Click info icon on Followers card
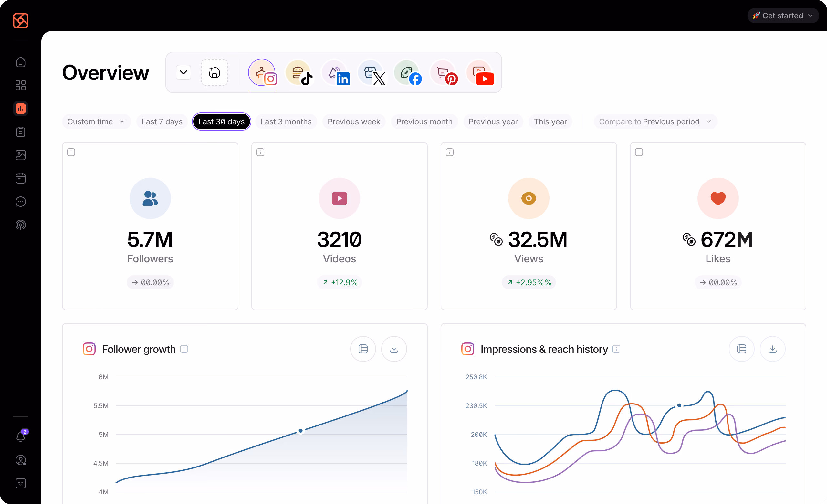Image resolution: width=827 pixels, height=504 pixels. pyautogui.click(x=71, y=152)
